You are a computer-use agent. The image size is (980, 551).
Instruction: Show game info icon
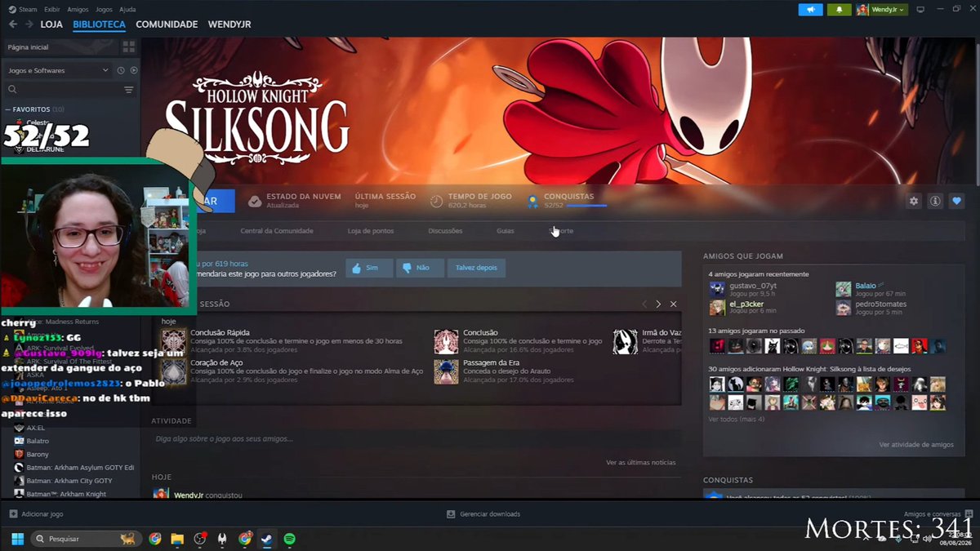(x=935, y=201)
